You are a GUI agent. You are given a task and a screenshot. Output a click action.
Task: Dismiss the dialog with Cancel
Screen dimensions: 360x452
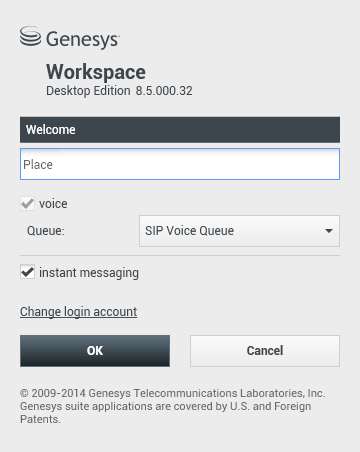(x=265, y=351)
